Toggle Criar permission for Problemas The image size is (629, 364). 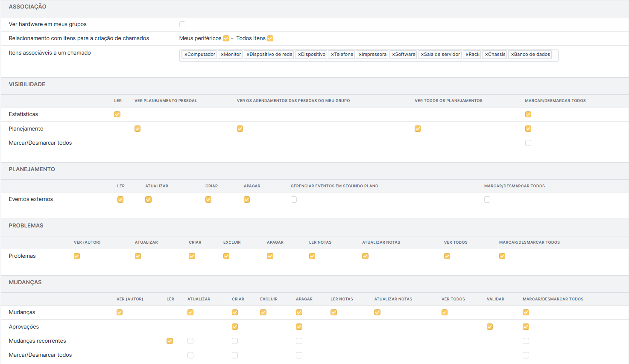point(192,256)
